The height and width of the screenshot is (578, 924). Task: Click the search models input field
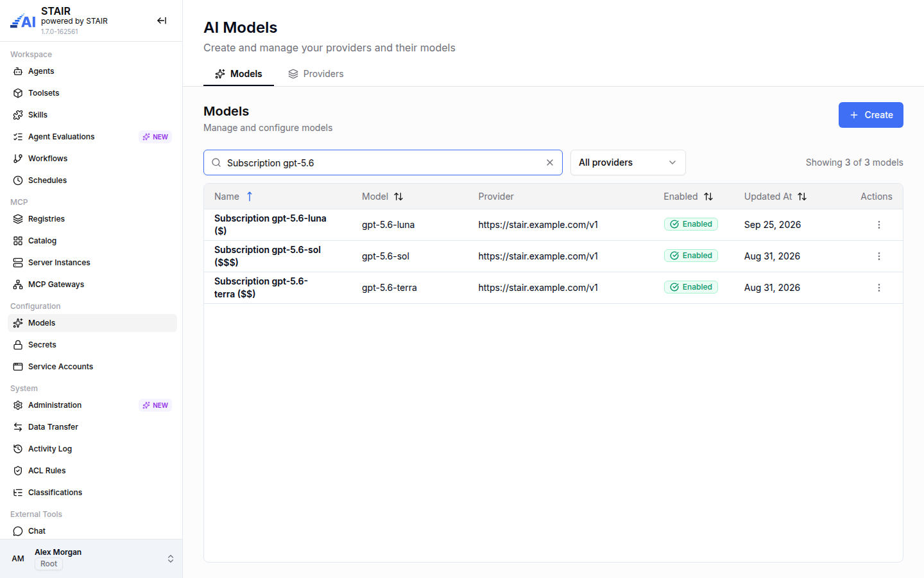point(382,162)
